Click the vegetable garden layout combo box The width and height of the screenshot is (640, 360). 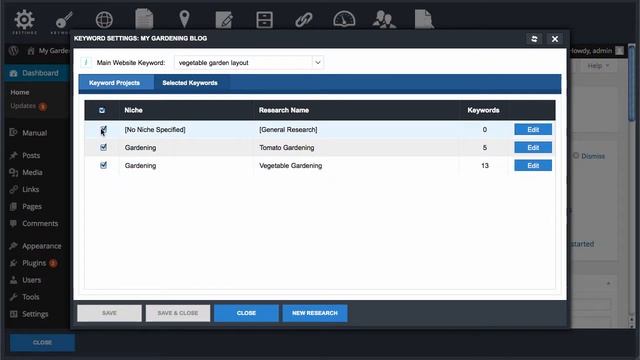(249, 63)
